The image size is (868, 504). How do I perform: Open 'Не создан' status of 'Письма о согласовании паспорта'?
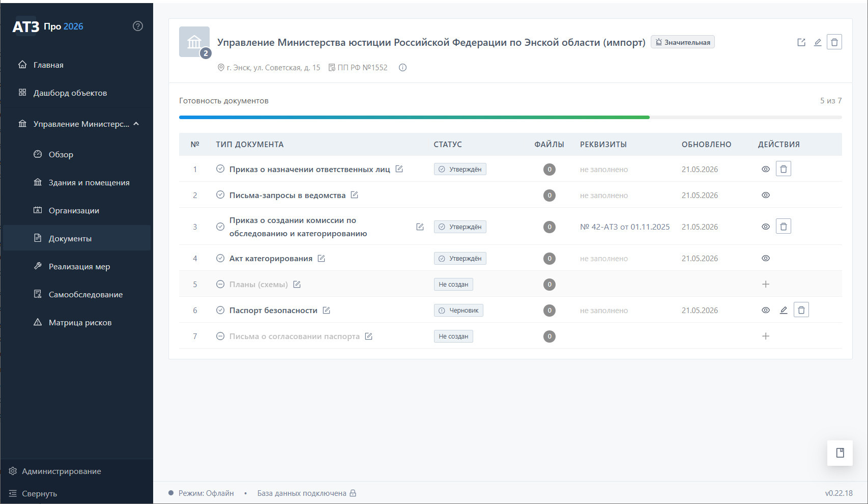point(453,336)
